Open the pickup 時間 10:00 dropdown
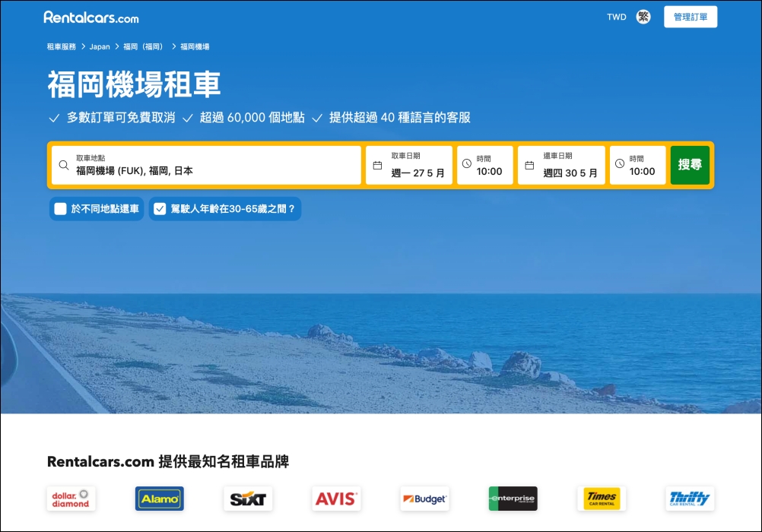The image size is (762, 532). [x=485, y=165]
